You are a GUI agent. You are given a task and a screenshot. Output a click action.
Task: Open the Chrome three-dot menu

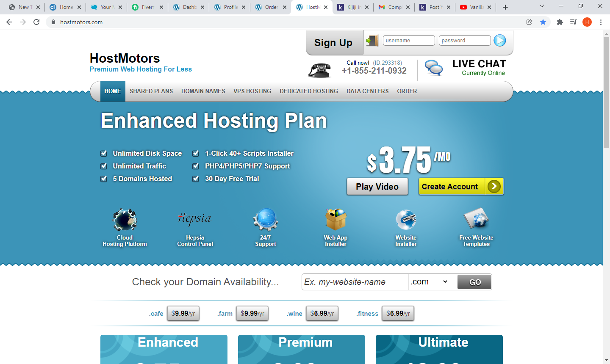click(601, 22)
